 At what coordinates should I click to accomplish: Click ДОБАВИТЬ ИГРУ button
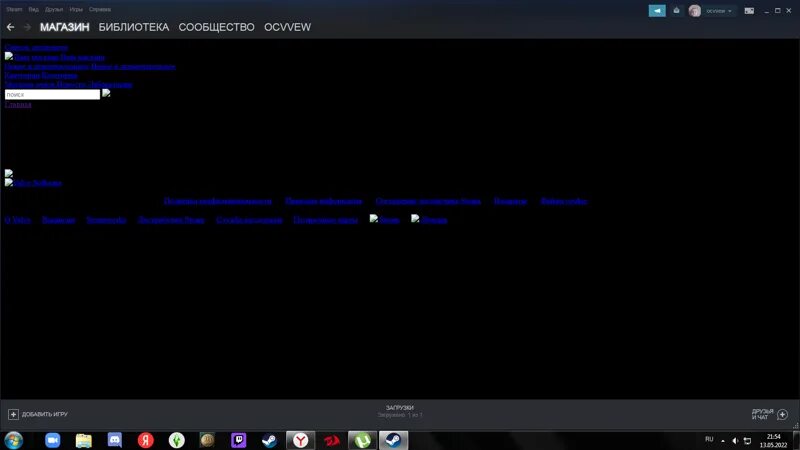tap(38, 414)
